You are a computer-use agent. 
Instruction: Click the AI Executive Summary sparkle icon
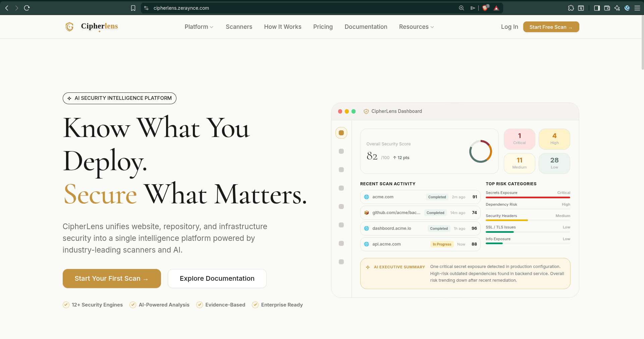pos(368,267)
